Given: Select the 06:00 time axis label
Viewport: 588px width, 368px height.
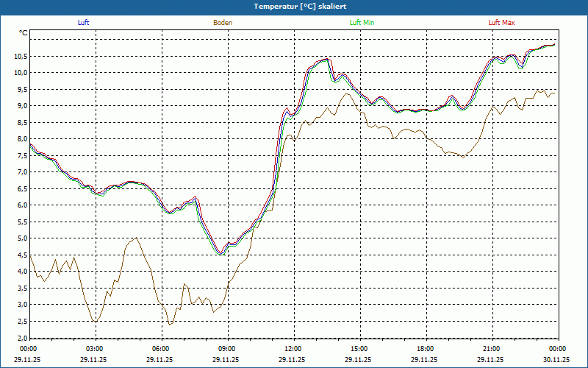Looking at the screenshot, I should [161, 349].
